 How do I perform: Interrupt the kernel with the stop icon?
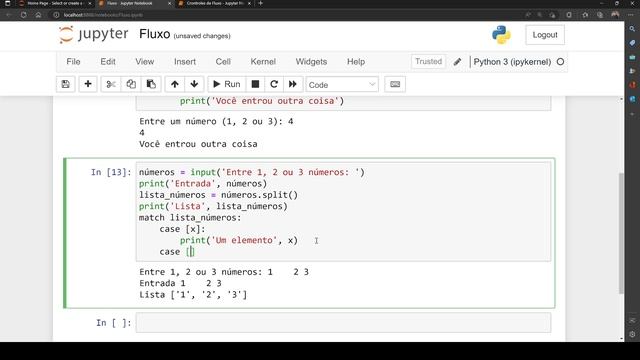pos(255,84)
